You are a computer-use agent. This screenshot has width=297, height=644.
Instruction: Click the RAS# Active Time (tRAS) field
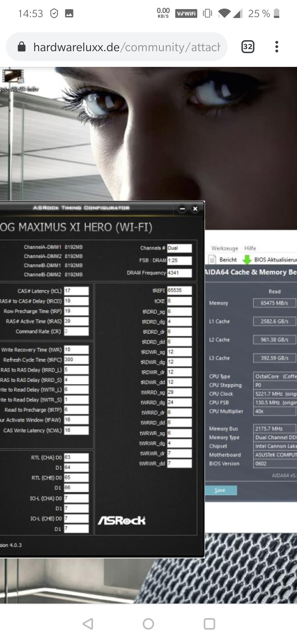76,321
